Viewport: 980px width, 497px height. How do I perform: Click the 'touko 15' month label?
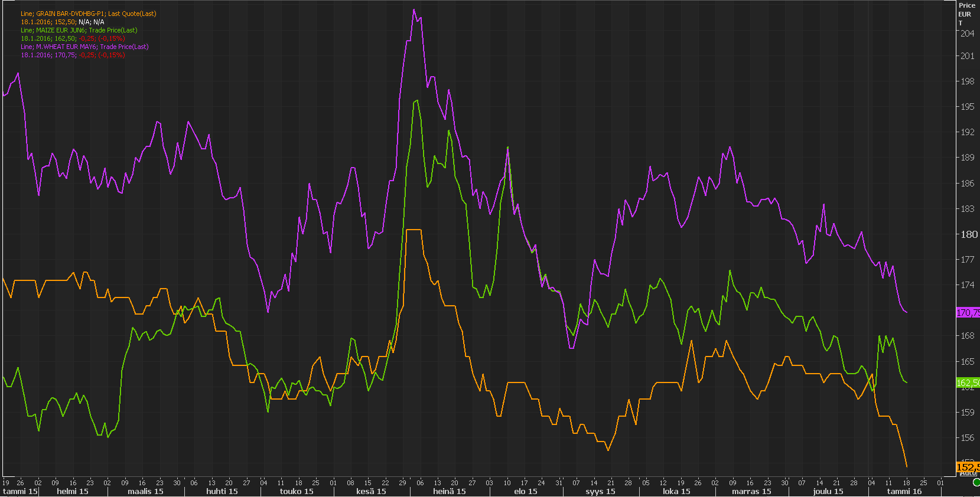(297, 491)
